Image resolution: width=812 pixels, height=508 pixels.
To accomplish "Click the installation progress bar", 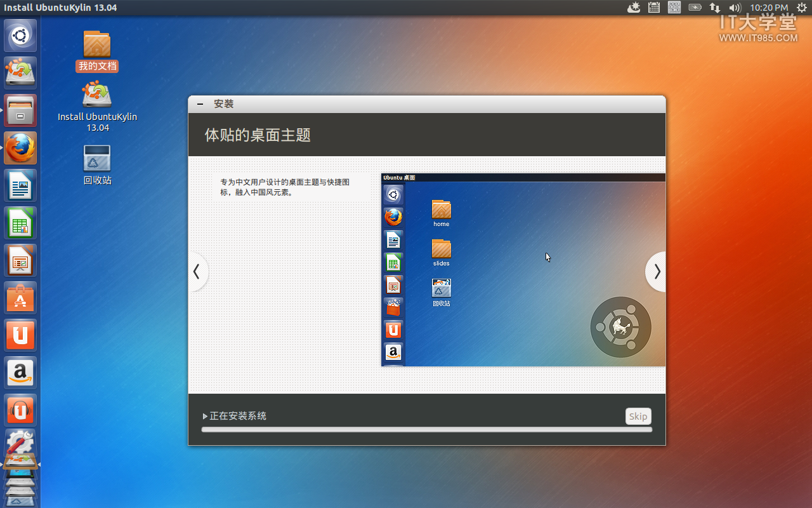I will [x=427, y=430].
